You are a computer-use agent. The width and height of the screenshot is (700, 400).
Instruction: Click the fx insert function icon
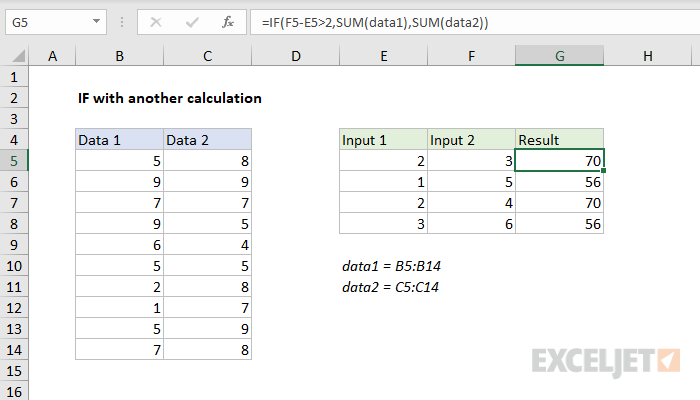228,20
